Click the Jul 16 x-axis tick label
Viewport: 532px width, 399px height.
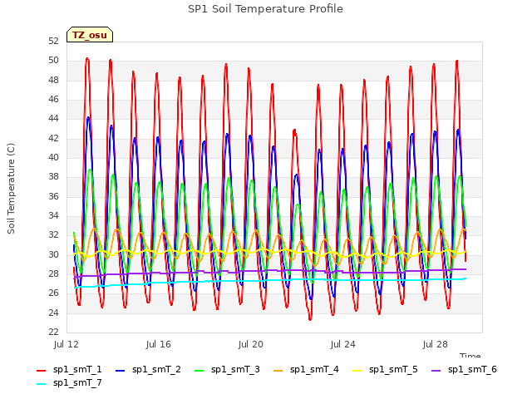pos(159,344)
